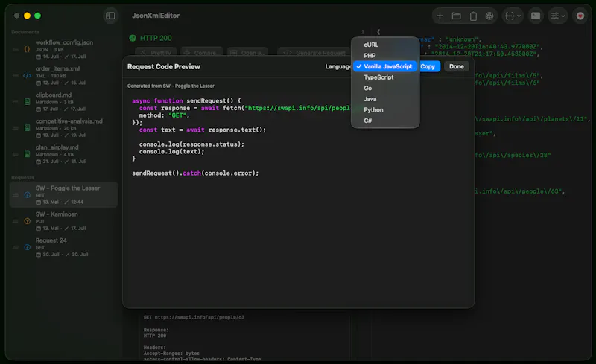Click drag handle icon beside Request 24
This screenshot has width=596, height=364.
[16, 247]
